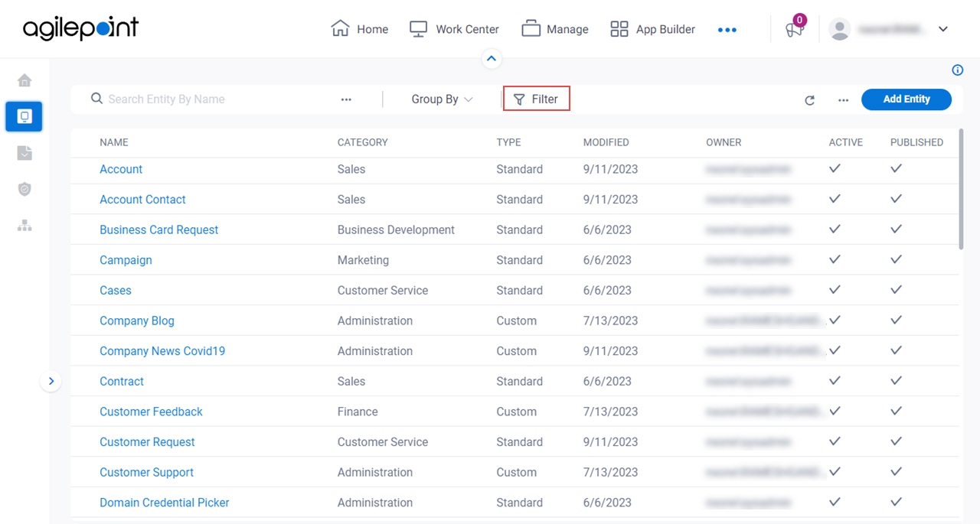Open the Contract entity
Viewport: 980px width, 524px height.
pos(122,381)
